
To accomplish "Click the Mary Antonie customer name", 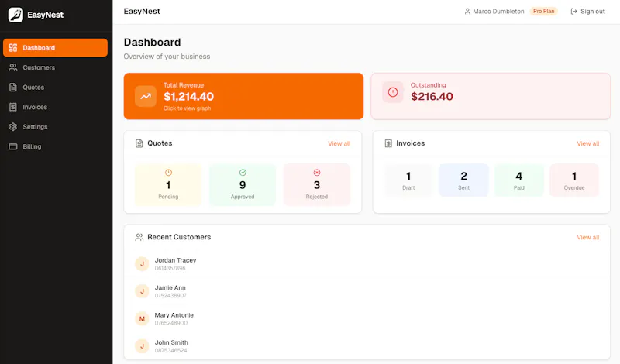I will coord(174,315).
